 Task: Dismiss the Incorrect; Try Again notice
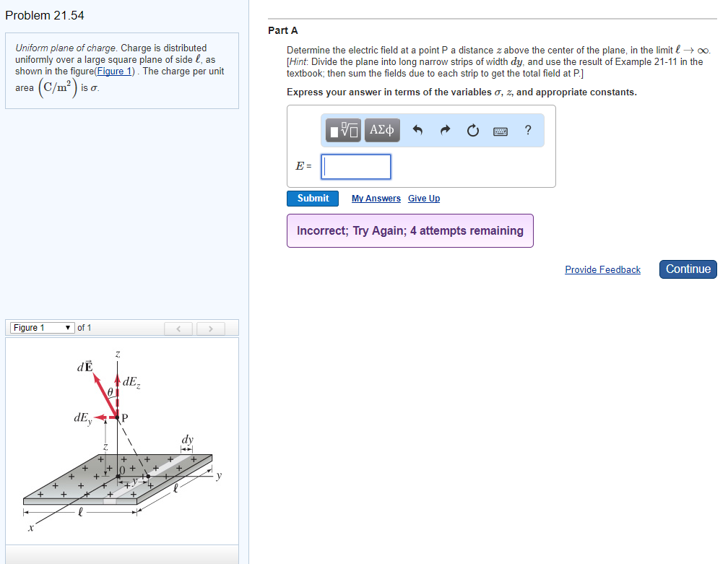click(x=409, y=230)
